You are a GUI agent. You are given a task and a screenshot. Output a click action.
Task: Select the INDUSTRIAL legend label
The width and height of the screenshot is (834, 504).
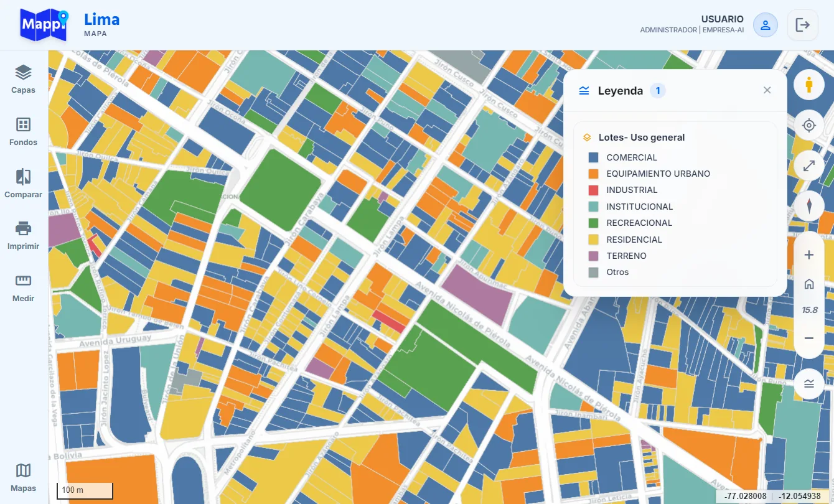632,190
